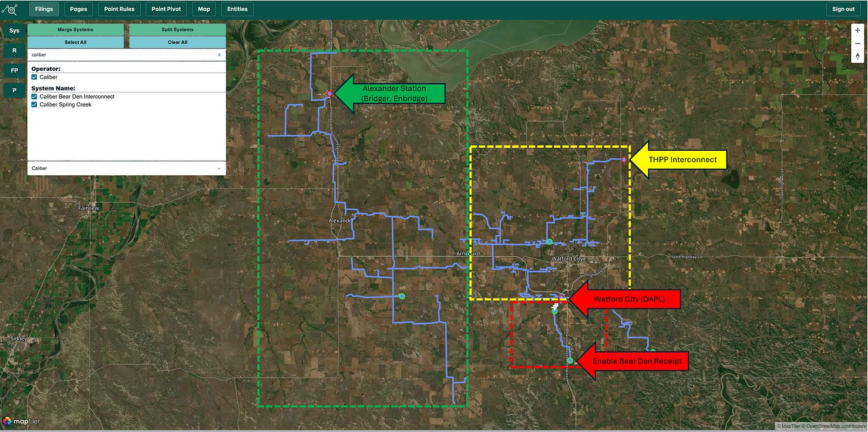Click the green point south of Alexander
This screenshot has width=868, height=432.
[x=402, y=296]
